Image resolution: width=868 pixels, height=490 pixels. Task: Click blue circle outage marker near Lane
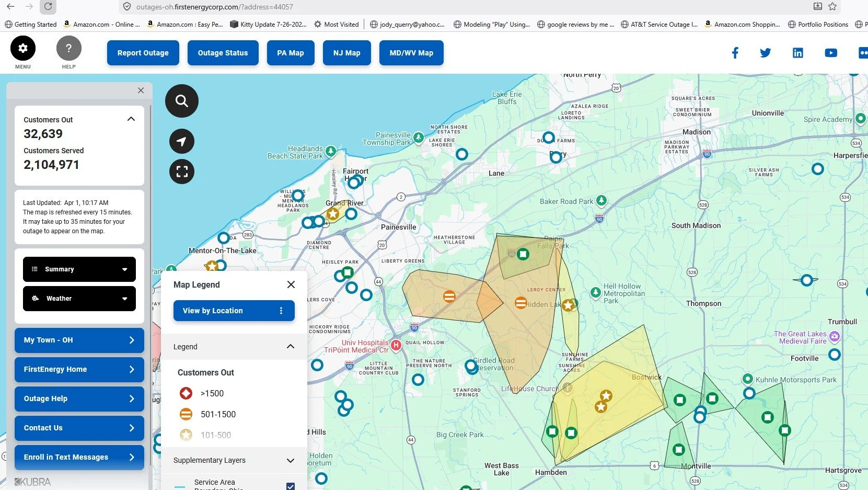(462, 154)
